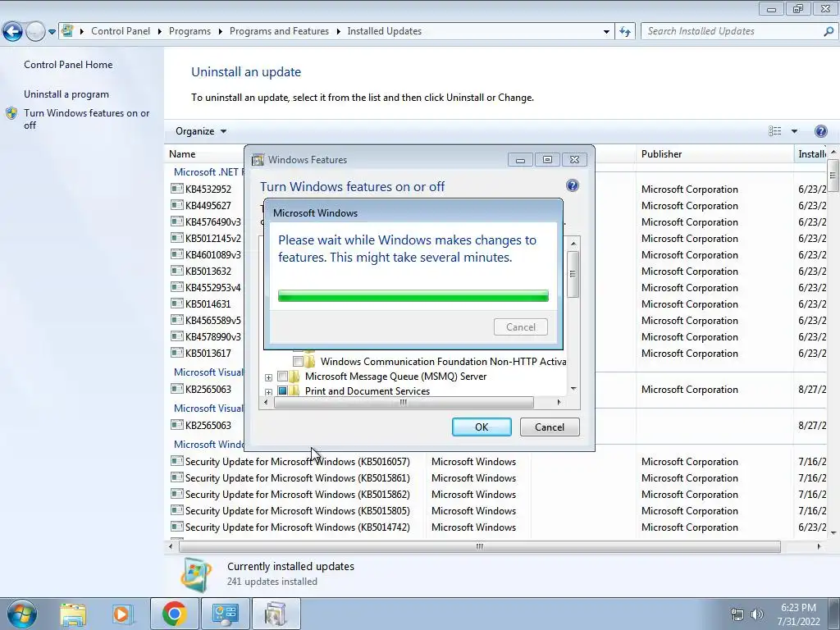Open the Organize menu
The height and width of the screenshot is (630, 840).
pyautogui.click(x=201, y=131)
